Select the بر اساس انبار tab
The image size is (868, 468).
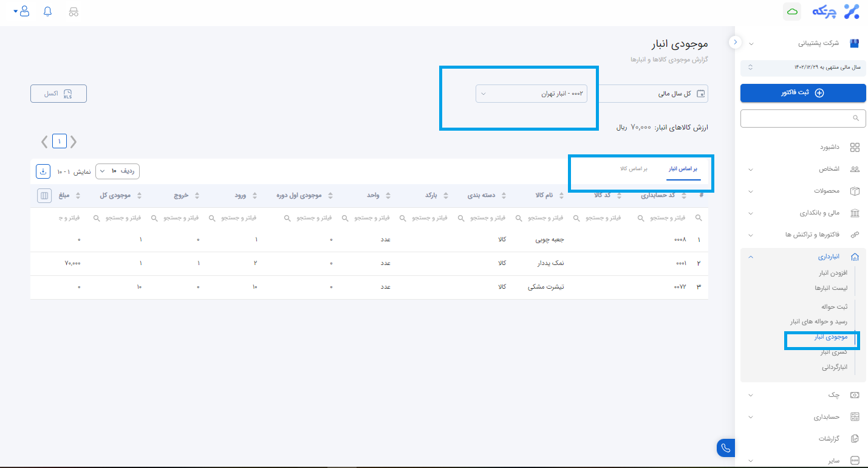pyautogui.click(x=683, y=168)
